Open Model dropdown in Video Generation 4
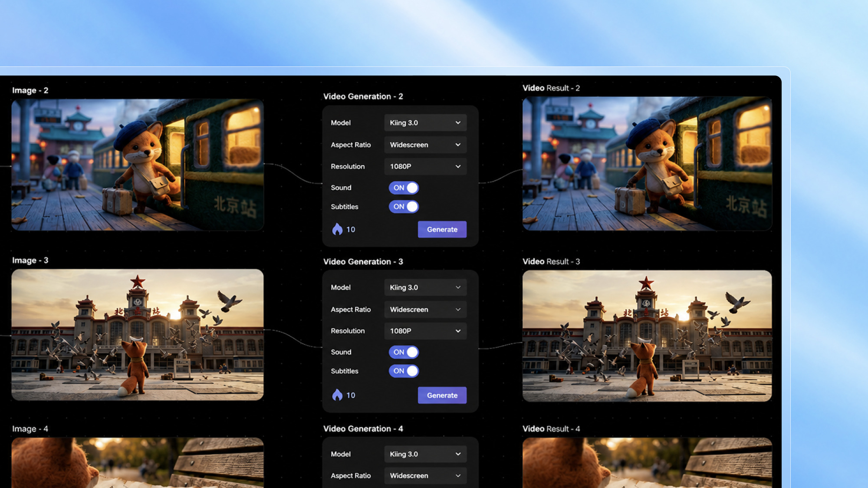Image resolution: width=868 pixels, height=488 pixels. tap(425, 454)
